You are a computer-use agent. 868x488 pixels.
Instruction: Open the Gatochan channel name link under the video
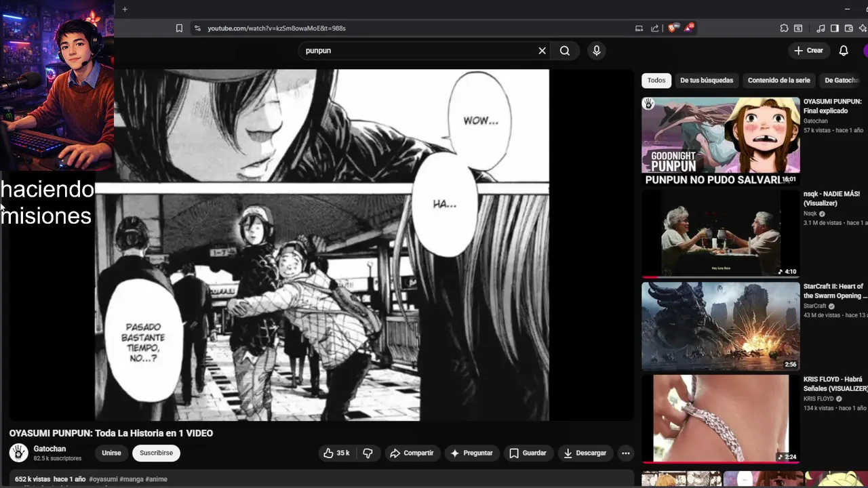pos(50,449)
